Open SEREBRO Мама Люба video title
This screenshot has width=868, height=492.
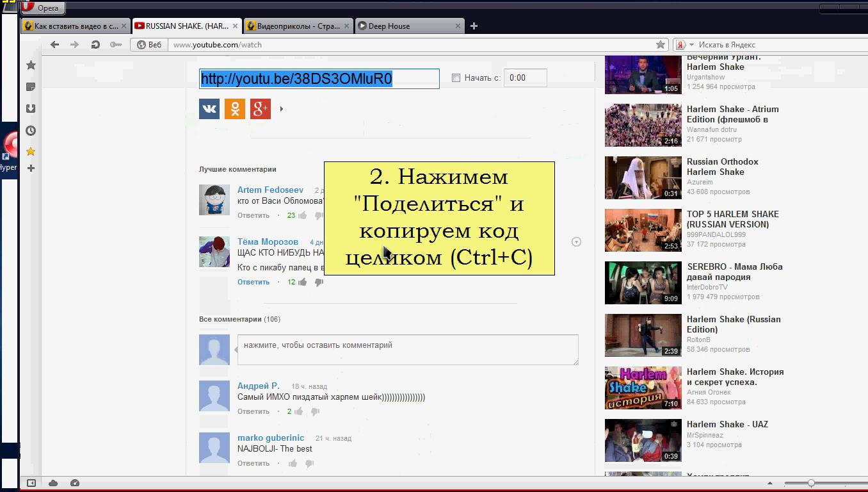[734, 272]
